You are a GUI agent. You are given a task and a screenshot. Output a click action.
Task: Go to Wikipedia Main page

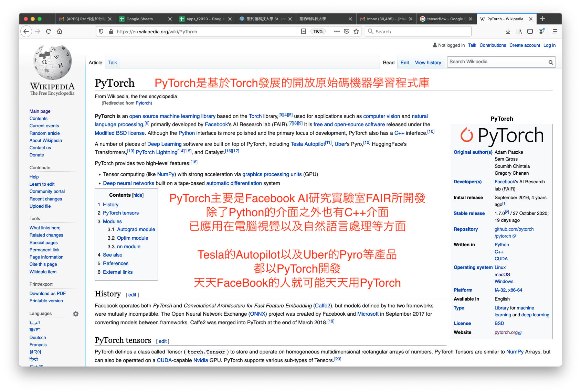[40, 111]
